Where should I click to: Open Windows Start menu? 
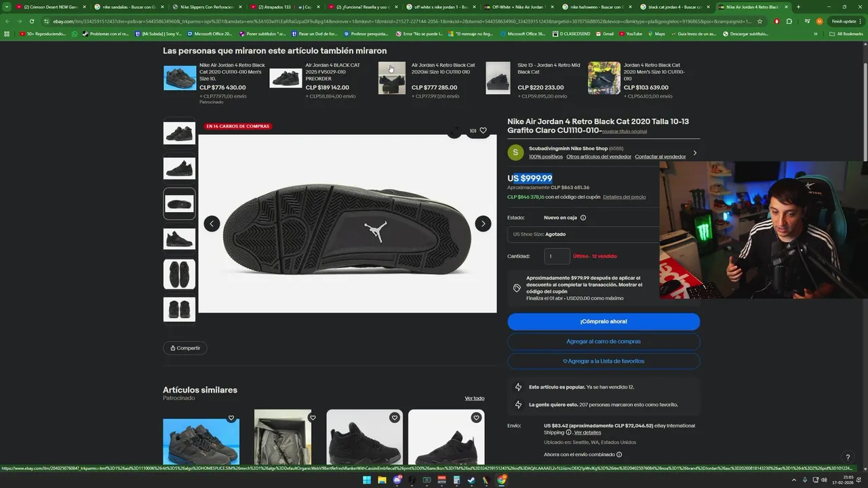pyautogui.click(x=367, y=480)
